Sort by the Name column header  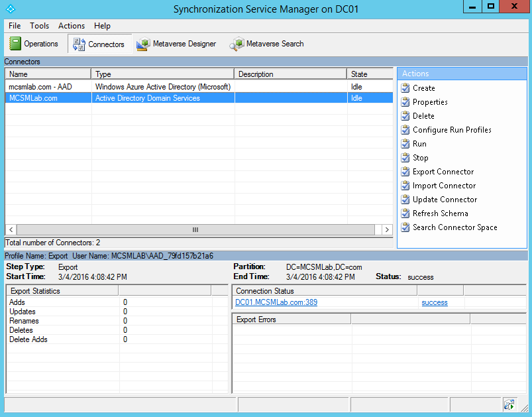tap(48, 74)
